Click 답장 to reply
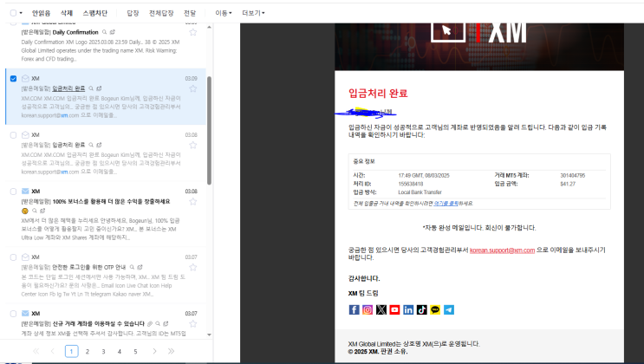 tap(133, 13)
